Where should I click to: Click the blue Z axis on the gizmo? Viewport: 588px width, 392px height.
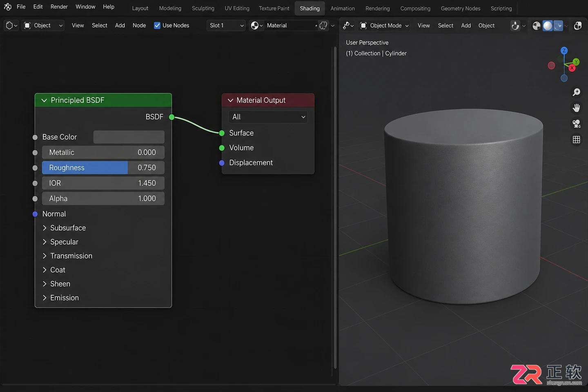coord(564,51)
